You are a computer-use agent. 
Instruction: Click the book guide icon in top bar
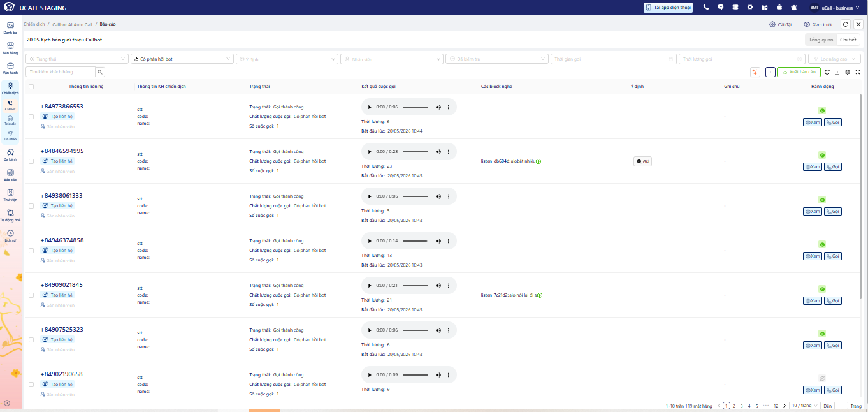click(x=765, y=8)
